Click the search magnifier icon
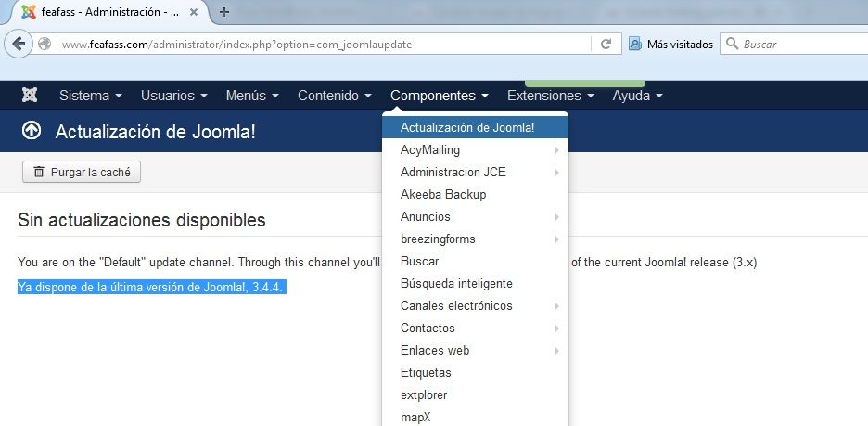 click(732, 44)
